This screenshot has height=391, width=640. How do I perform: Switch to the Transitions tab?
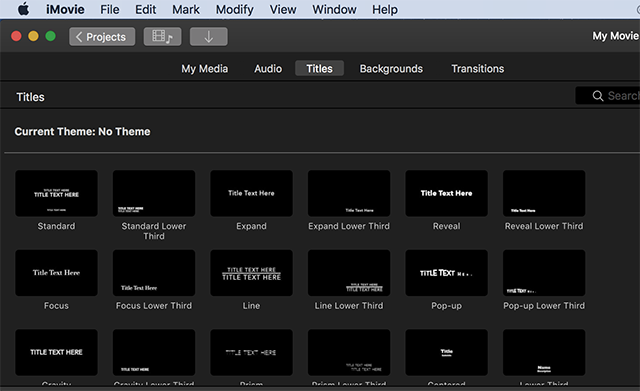click(478, 69)
